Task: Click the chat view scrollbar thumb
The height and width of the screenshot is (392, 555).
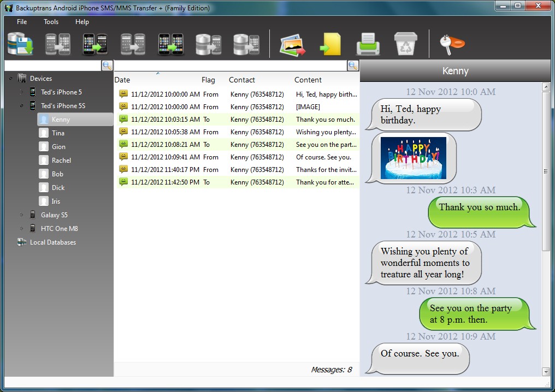Action: pos(546,171)
